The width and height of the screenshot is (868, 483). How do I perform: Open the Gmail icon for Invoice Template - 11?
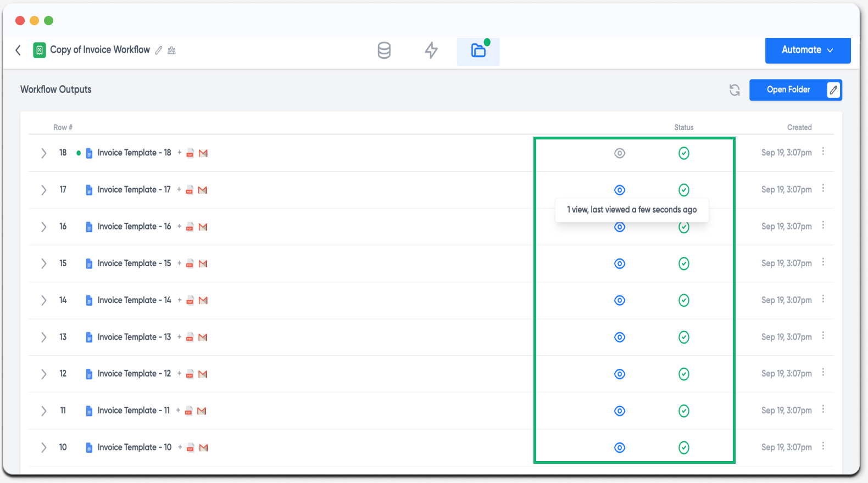tap(202, 411)
